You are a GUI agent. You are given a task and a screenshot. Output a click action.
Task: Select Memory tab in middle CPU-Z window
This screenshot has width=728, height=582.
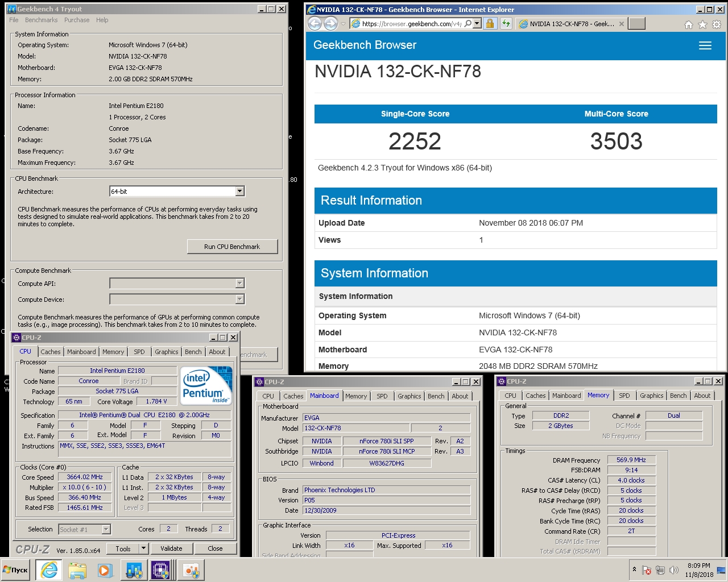point(356,396)
